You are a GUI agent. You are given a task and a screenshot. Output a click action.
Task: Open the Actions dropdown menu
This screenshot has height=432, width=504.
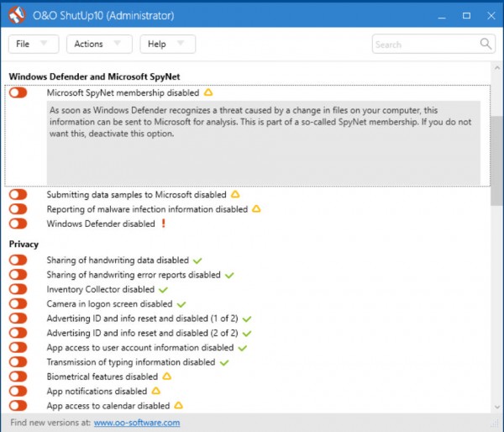(x=98, y=44)
